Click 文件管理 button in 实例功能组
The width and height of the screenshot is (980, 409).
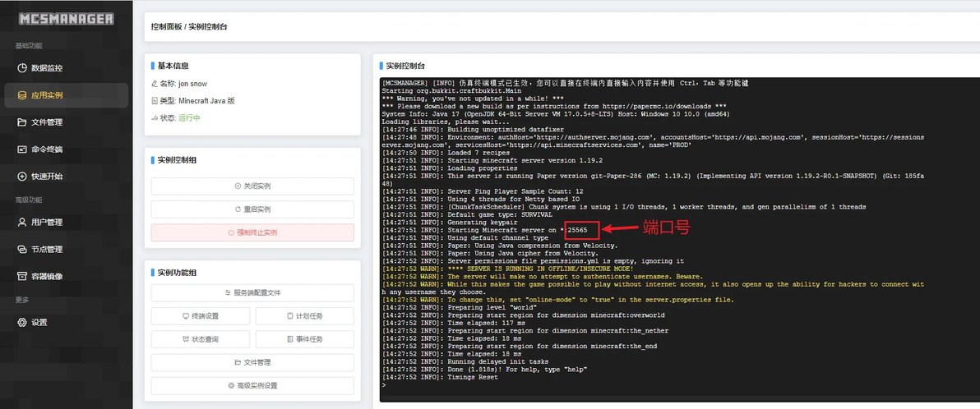252,362
